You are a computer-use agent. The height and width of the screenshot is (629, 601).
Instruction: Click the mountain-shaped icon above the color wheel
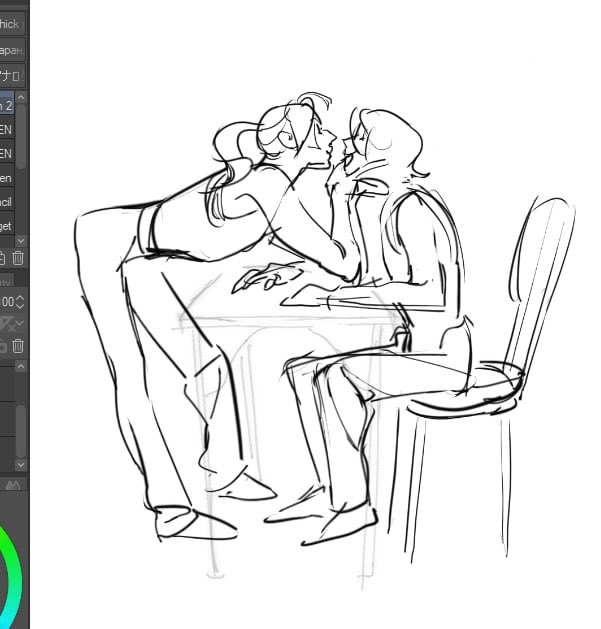13,485
